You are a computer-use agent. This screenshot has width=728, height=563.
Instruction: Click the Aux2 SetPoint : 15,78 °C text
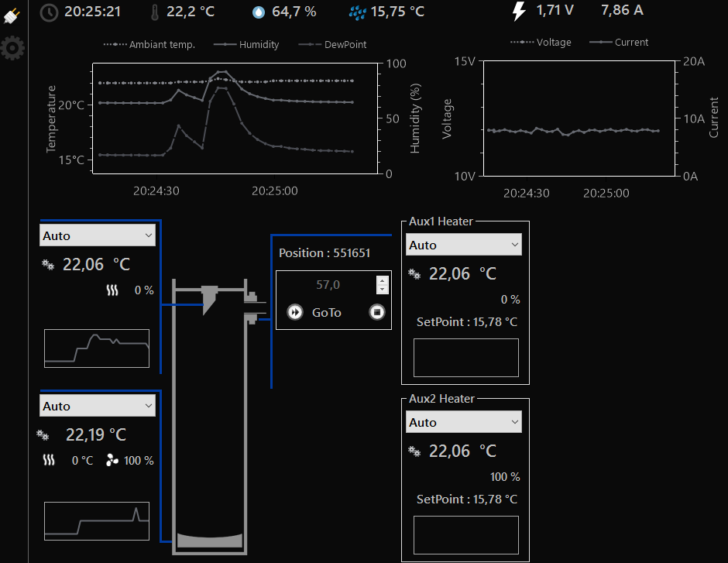click(x=466, y=499)
